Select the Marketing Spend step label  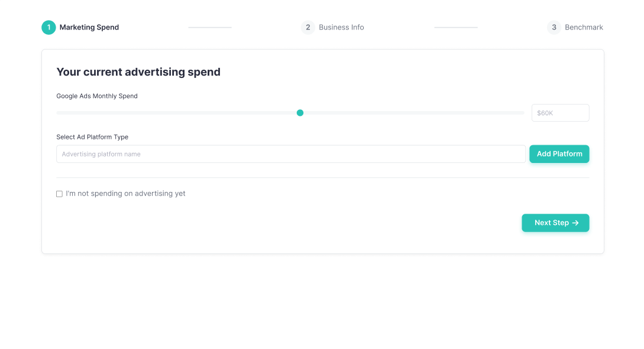click(89, 27)
